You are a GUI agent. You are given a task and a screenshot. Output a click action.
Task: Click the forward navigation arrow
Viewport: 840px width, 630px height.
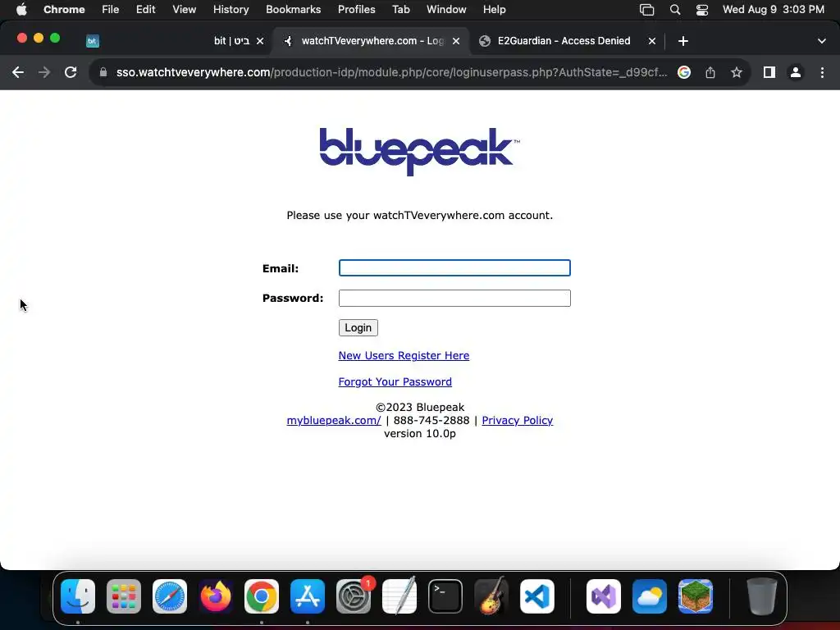tap(44, 72)
